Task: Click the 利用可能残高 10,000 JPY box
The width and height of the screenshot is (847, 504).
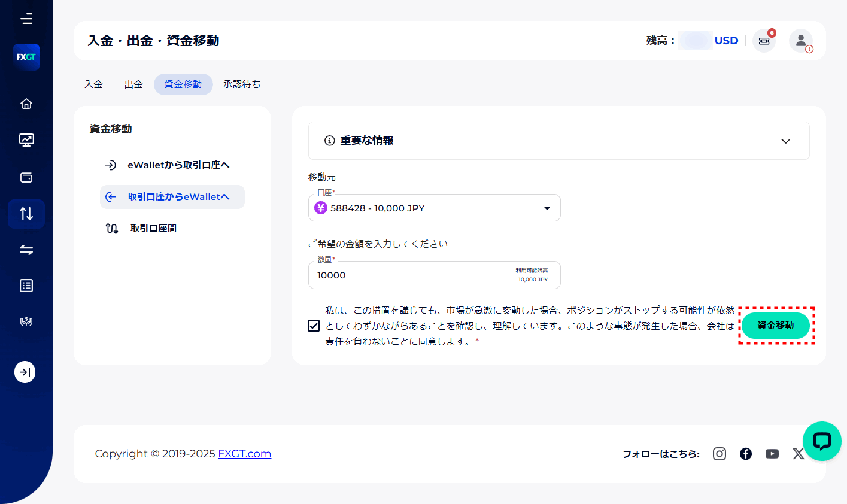Action: [x=533, y=275]
